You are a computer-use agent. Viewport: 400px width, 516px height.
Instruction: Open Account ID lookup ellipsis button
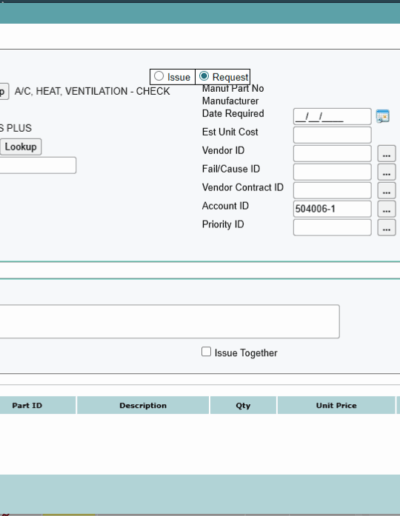pos(386,209)
